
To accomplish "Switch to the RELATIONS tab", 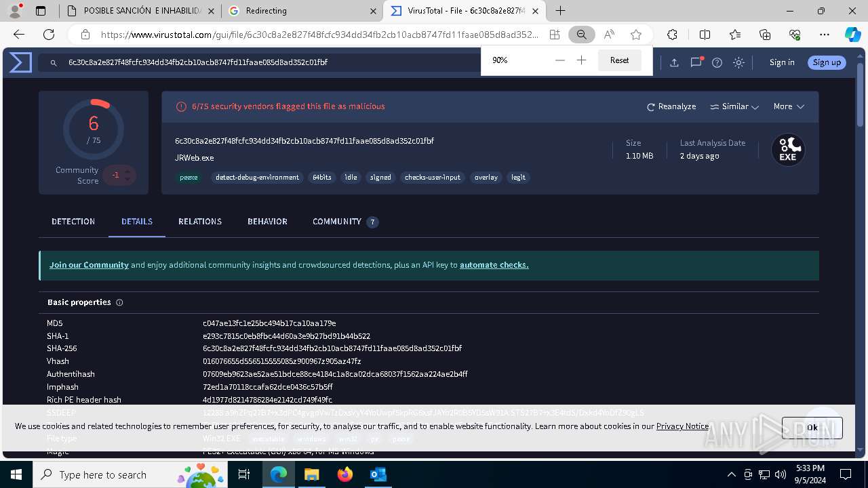I will click(x=200, y=222).
